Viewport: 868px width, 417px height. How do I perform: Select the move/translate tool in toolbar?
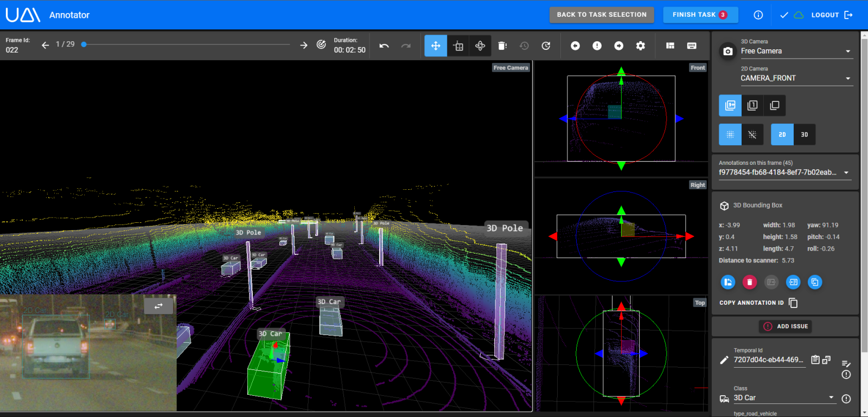(436, 46)
